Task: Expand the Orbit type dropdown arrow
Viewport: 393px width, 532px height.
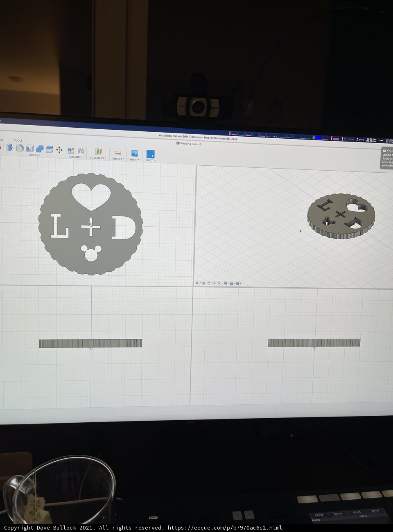Action: [x=200, y=283]
